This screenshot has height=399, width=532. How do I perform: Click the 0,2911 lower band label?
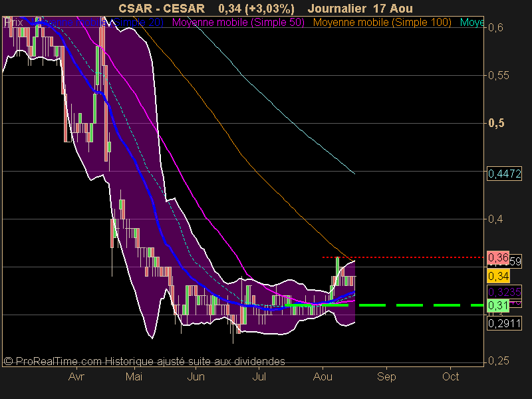coord(504,323)
